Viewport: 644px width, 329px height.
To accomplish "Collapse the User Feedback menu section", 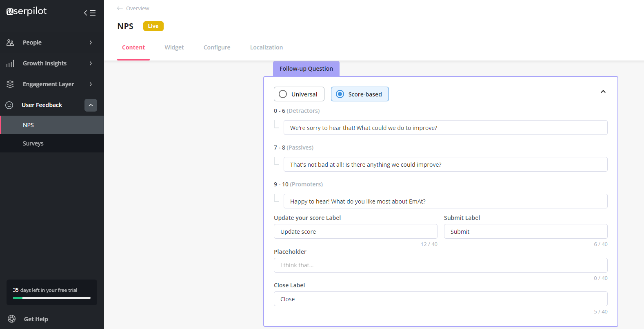I will pyautogui.click(x=91, y=105).
